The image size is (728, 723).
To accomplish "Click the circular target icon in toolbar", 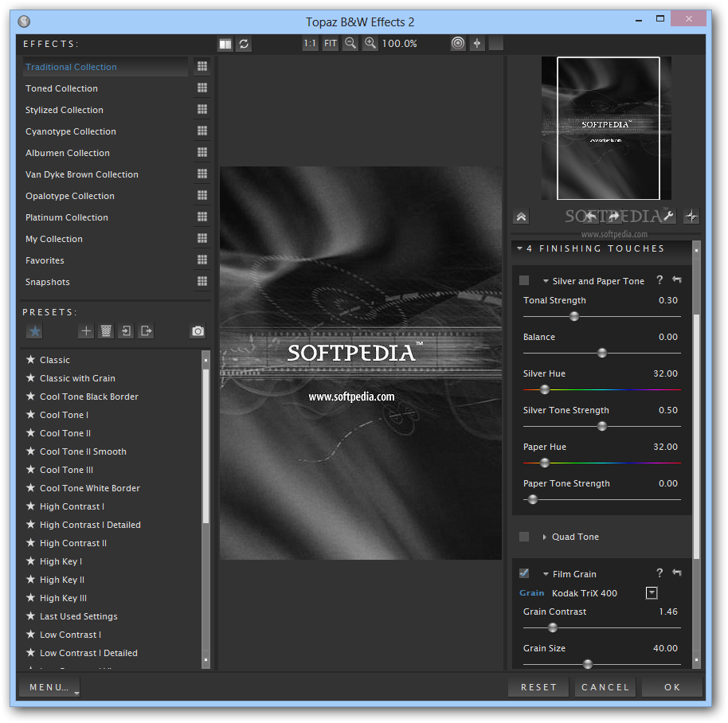I will click(x=458, y=43).
